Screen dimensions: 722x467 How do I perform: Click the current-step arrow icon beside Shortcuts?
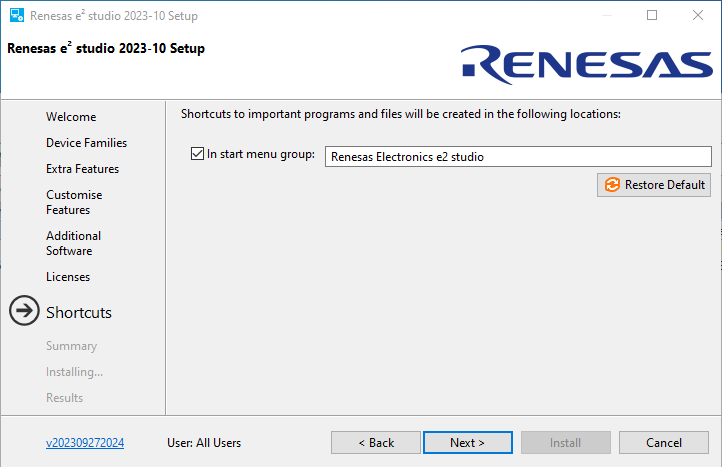coord(24,312)
